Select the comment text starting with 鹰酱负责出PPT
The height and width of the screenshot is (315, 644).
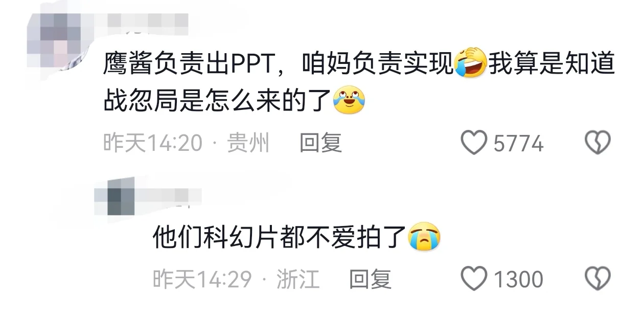pyautogui.click(x=359, y=81)
